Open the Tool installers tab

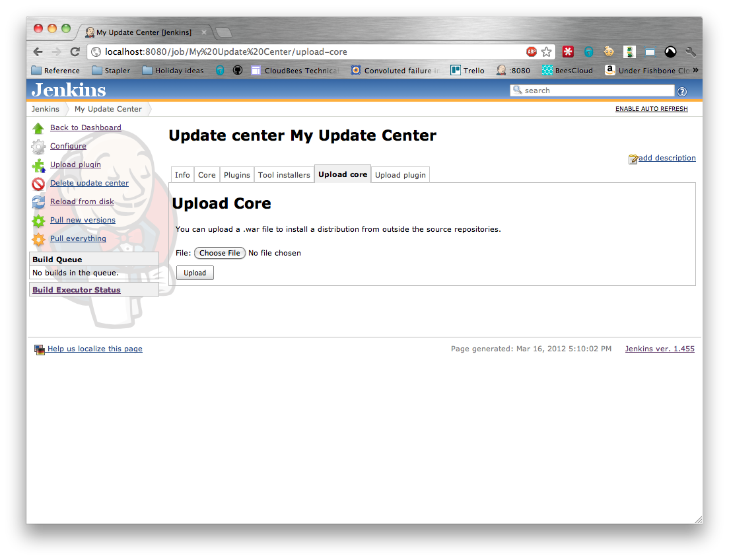pos(284,175)
